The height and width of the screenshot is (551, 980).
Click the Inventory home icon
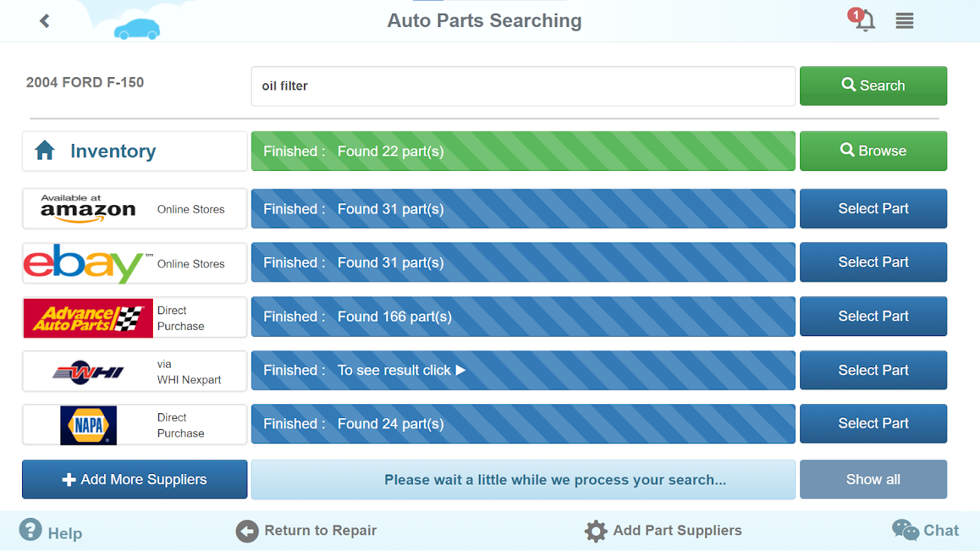pos(45,150)
